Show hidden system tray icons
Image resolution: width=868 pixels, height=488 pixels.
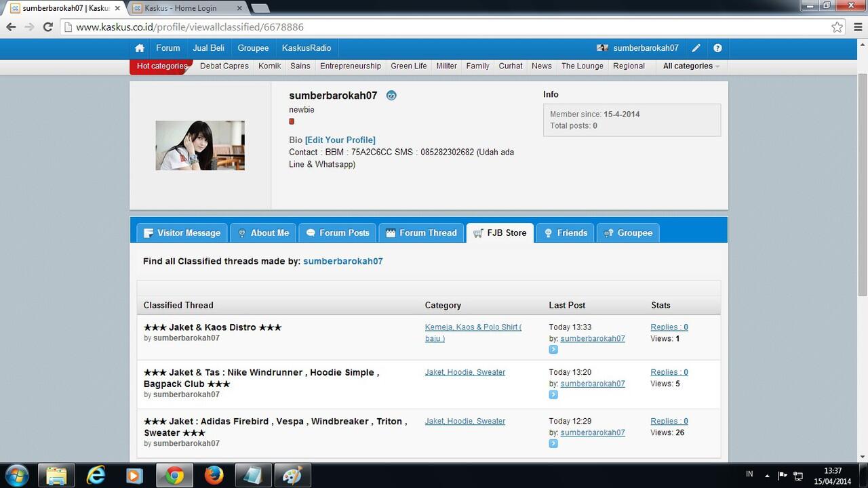click(x=767, y=476)
